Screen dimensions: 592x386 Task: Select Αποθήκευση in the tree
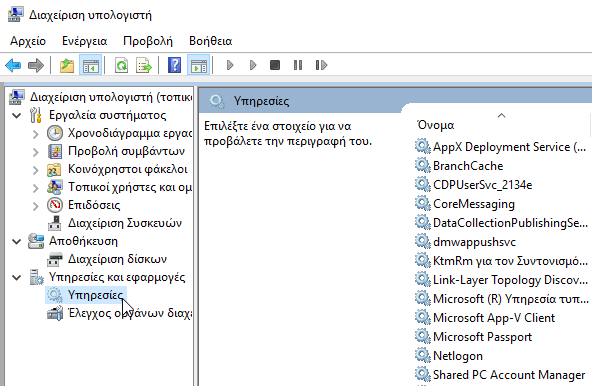click(83, 241)
